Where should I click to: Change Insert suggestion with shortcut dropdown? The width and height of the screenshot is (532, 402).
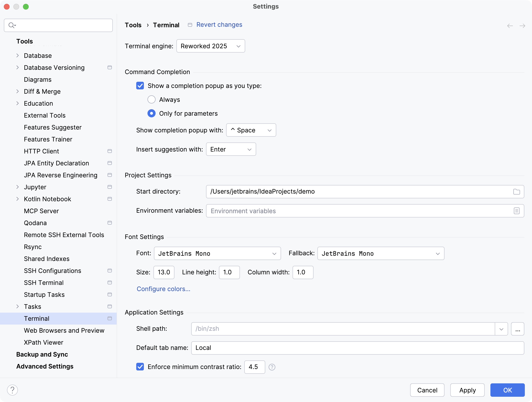coord(231,149)
